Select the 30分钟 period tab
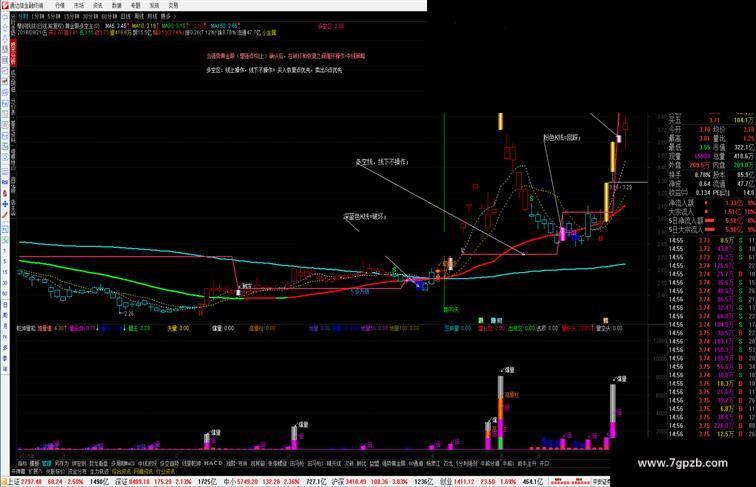The width and height of the screenshot is (756, 487). point(90,16)
